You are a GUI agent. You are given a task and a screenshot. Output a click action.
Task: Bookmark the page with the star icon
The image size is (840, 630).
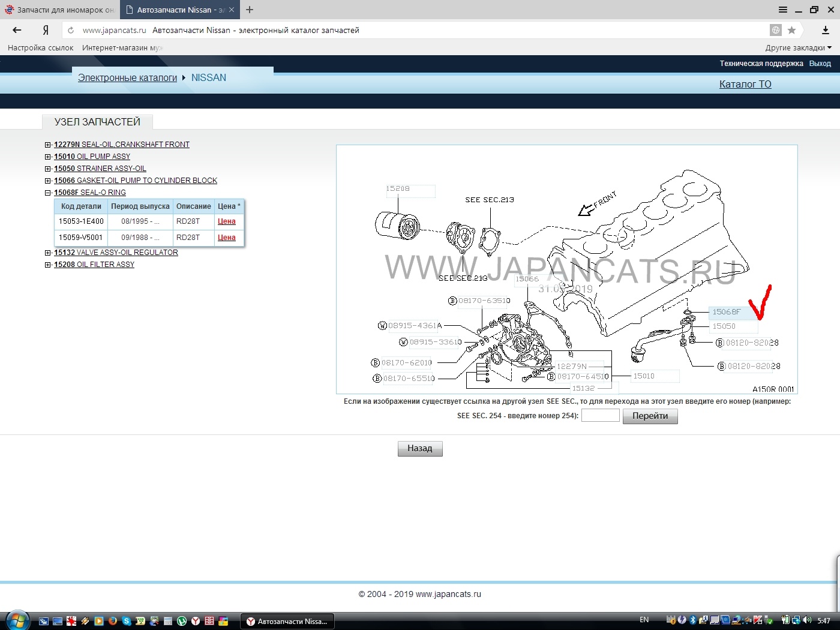[791, 30]
